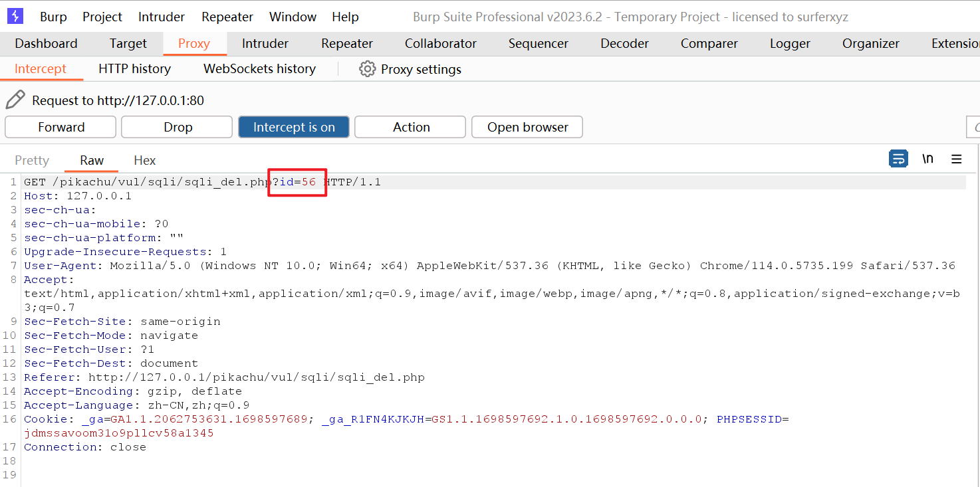980x487 pixels.
Task: Toggle word wrap icon in editor
Action: coord(898,159)
